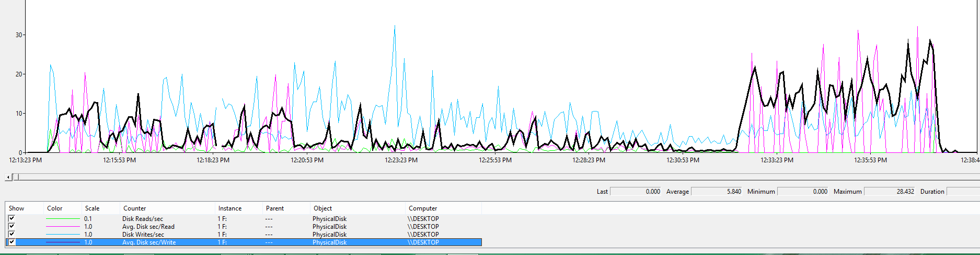Click the Maximum value field
Screen dimensions: 980x255
click(890, 192)
